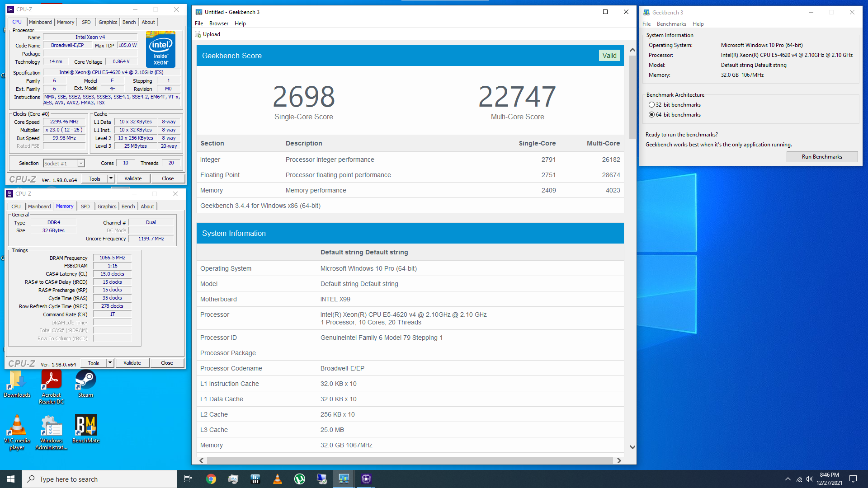Open the Benchmarks menu in Geekbench 3 launcher
Image resolution: width=868 pixels, height=488 pixels.
[671, 24]
